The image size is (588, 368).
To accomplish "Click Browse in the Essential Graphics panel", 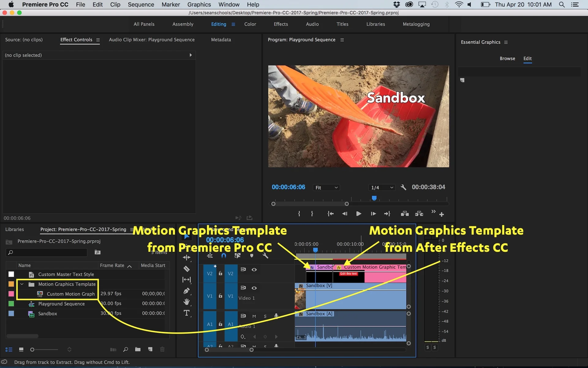I will point(507,59).
